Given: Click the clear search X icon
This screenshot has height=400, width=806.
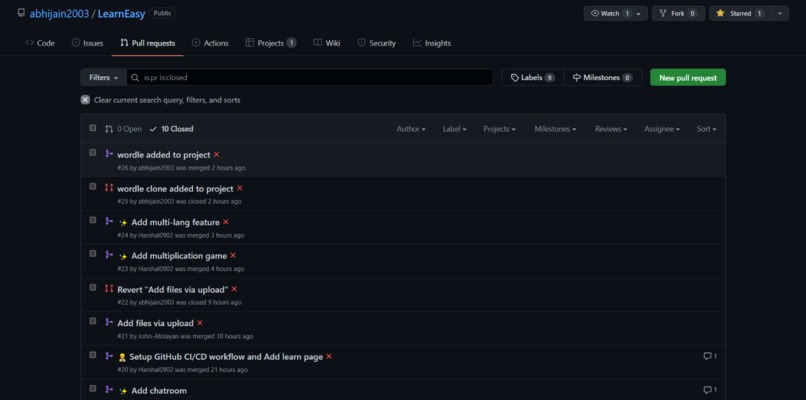Looking at the screenshot, I should point(85,100).
